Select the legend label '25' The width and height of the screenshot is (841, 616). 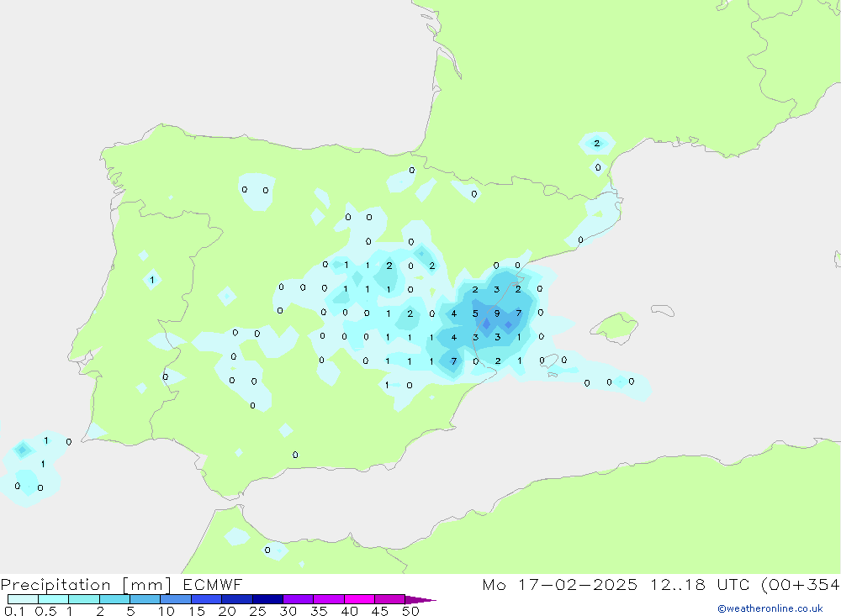pyautogui.click(x=258, y=611)
